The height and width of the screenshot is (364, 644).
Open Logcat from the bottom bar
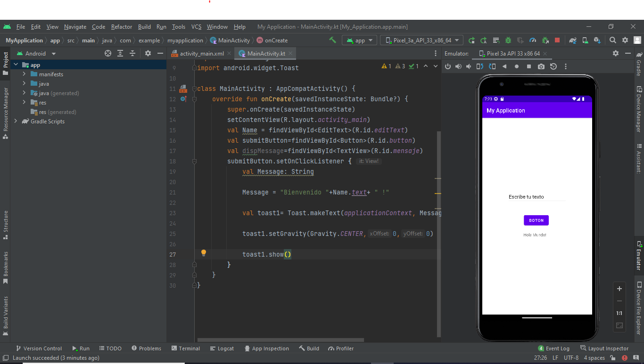click(x=222, y=348)
